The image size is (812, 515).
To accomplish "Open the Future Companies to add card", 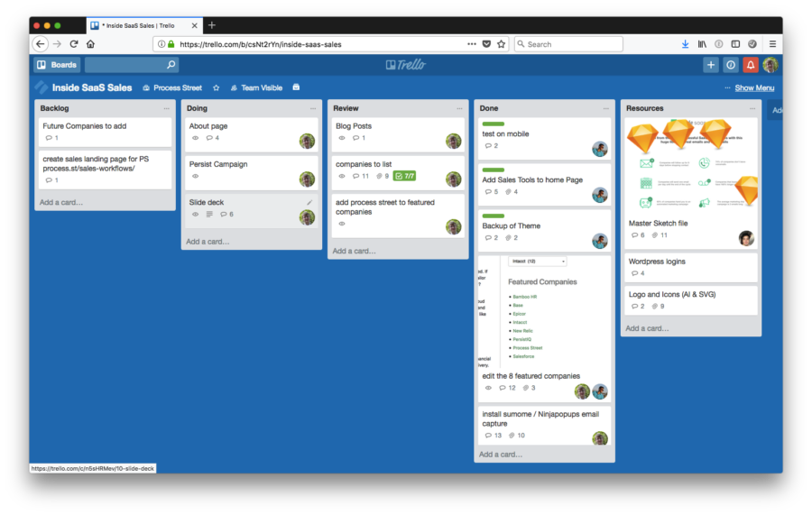I will [106, 132].
